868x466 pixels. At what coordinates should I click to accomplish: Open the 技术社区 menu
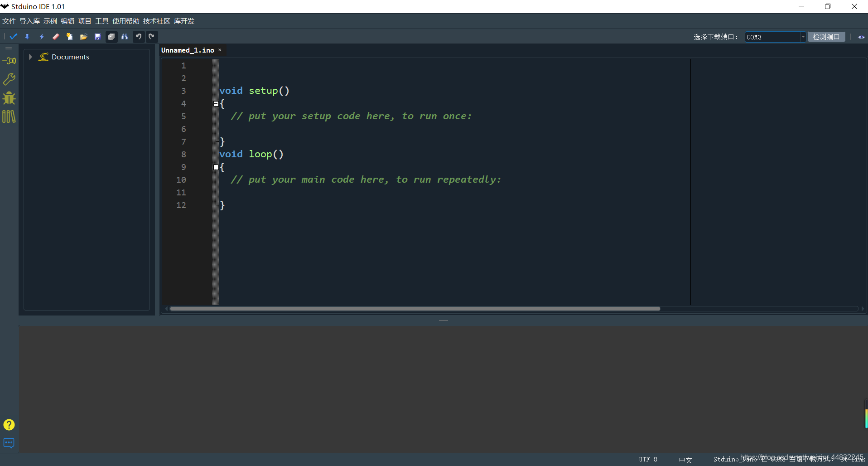[157, 21]
